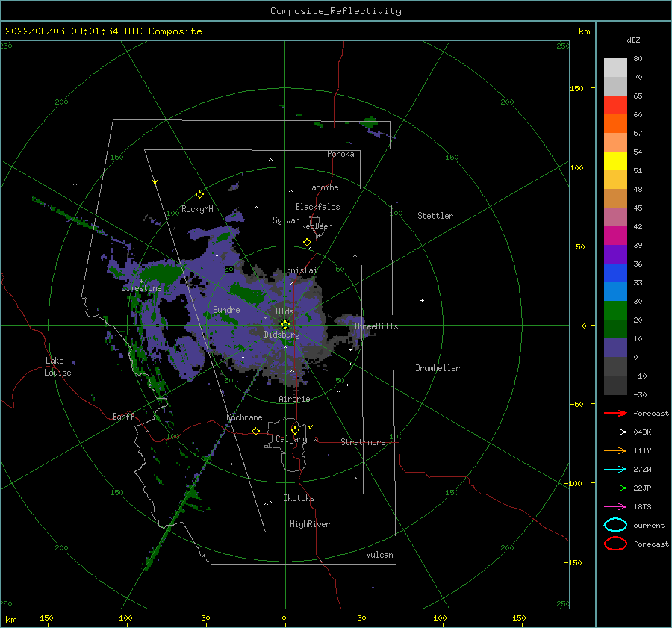Click the Stettler label
The image size is (672, 628).
(x=435, y=216)
